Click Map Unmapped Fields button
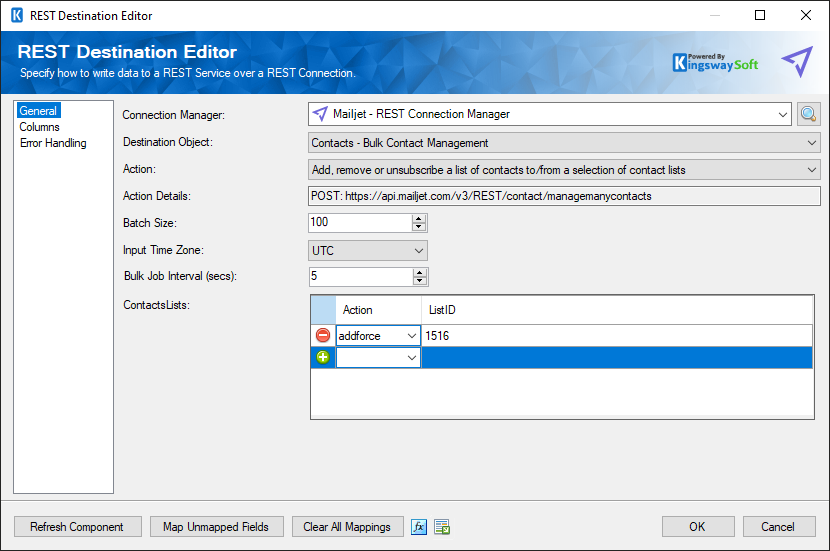The width and height of the screenshot is (830, 551). tap(216, 527)
